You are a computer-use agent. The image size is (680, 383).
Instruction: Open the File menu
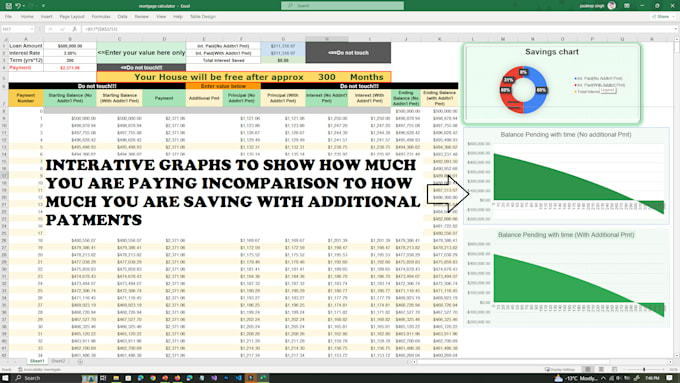(x=8, y=16)
